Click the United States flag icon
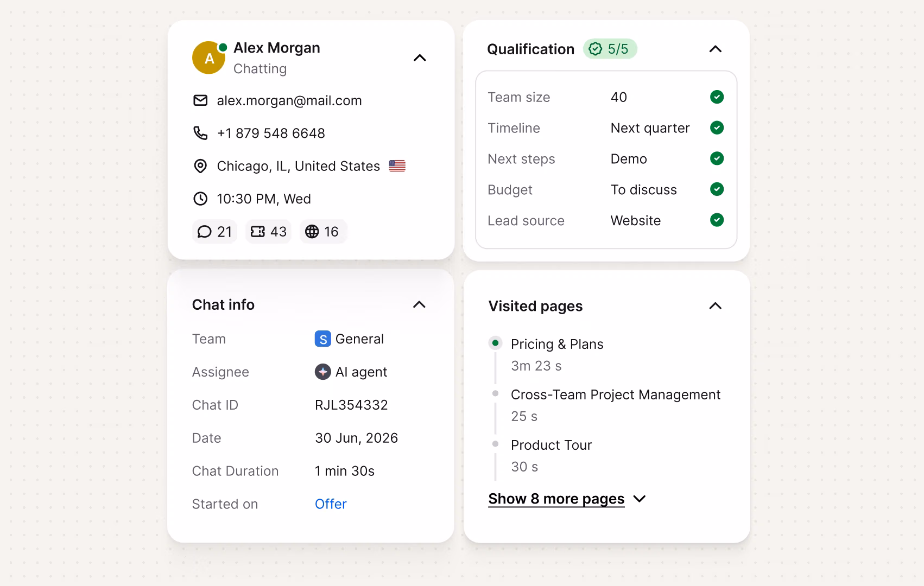Image resolution: width=924 pixels, height=586 pixels. [397, 166]
